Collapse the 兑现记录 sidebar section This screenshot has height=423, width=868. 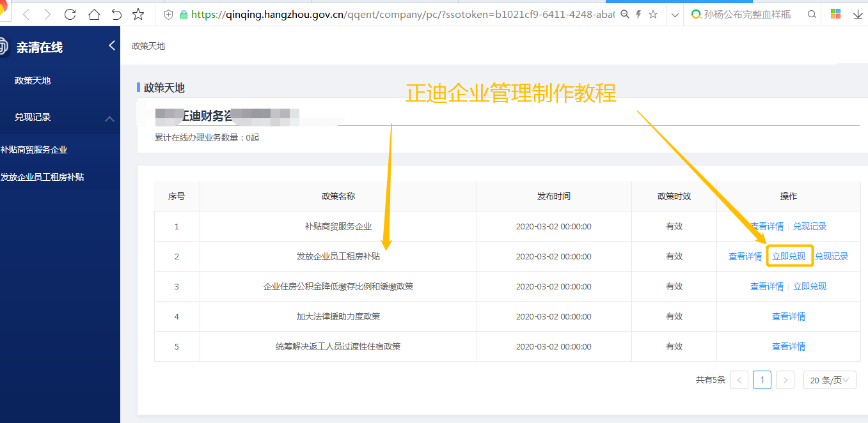(x=109, y=118)
